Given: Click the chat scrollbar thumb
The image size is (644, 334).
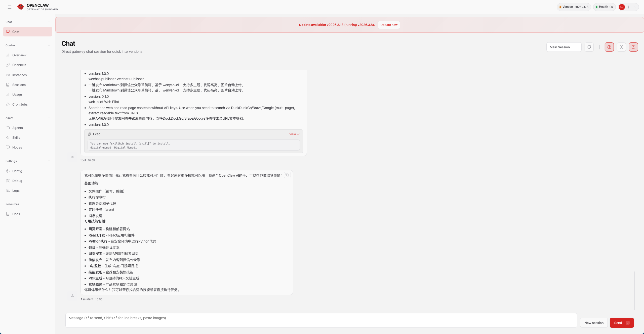Looking at the screenshot, I should point(634,290).
